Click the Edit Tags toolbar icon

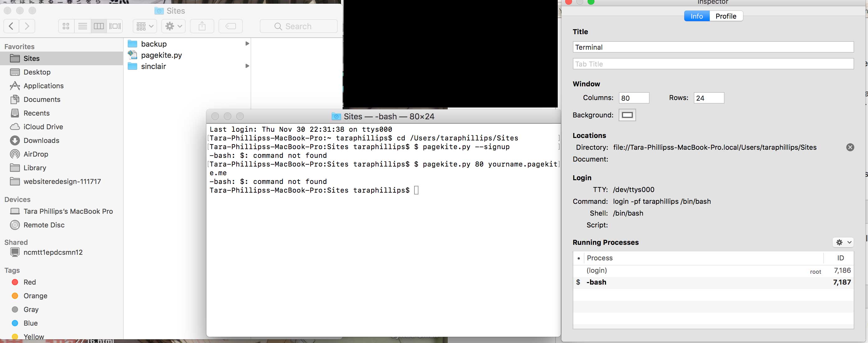[230, 26]
